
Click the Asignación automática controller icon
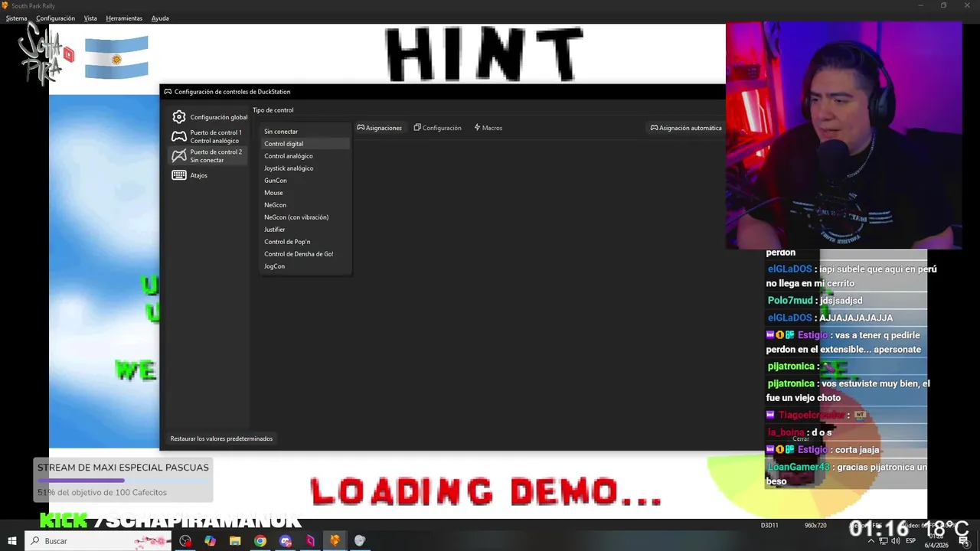[654, 128]
